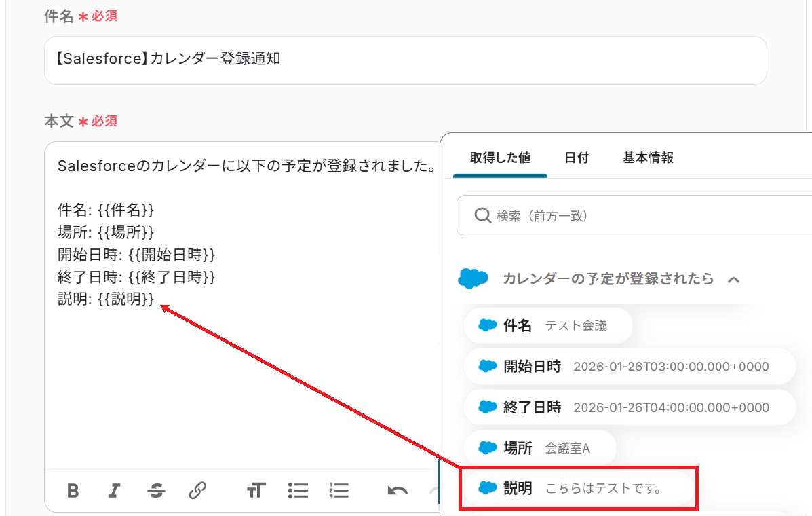This screenshot has width=812, height=516.
Task: Insert the 場所 会議室A value
Action: click(x=539, y=447)
